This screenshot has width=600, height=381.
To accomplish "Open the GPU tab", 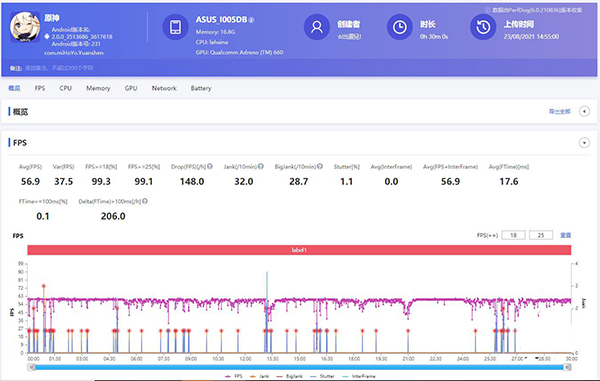I will click(x=131, y=88).
